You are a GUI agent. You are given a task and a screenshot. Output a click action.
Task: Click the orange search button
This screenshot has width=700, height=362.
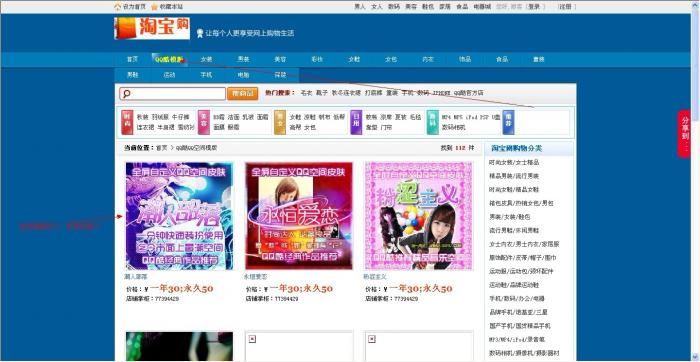tap(242, 94)
